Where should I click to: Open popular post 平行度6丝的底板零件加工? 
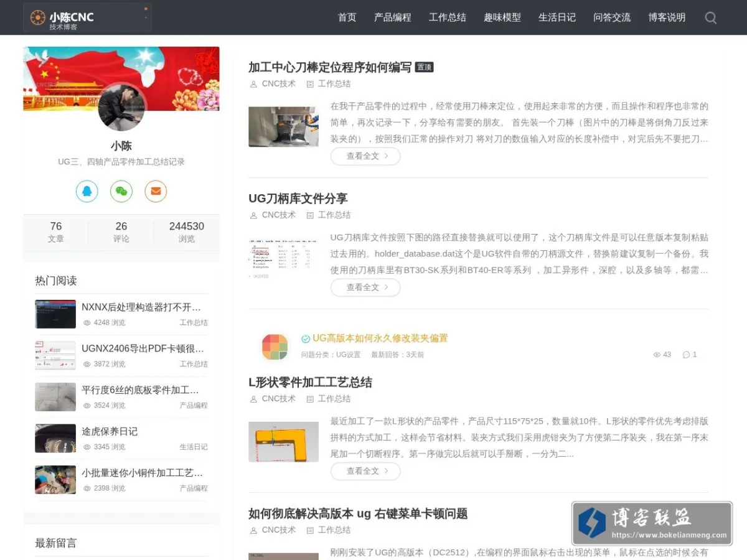click(x=141, y=390)
